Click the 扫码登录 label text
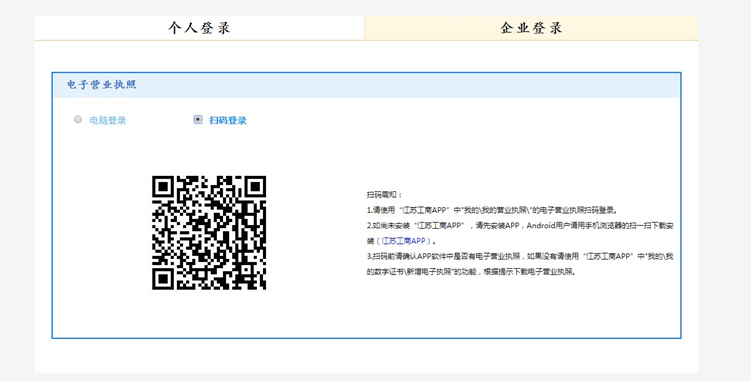Viewport: 751px width, 381px height. [228, 120]
